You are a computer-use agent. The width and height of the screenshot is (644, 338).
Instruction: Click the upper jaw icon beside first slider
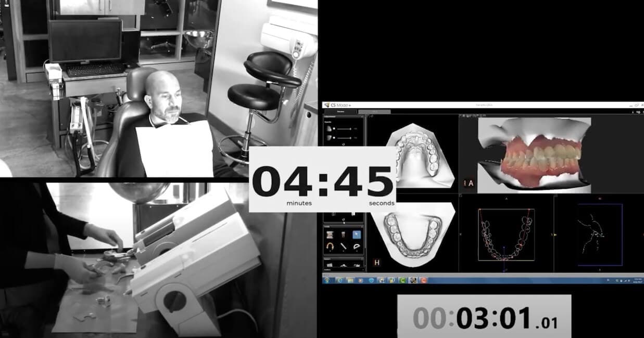(329, 128)
